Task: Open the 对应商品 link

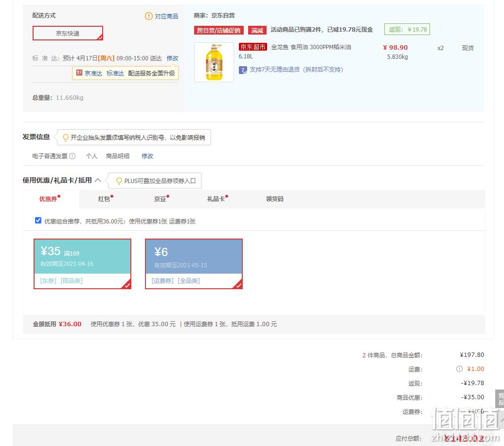Action: pos(166,17)
